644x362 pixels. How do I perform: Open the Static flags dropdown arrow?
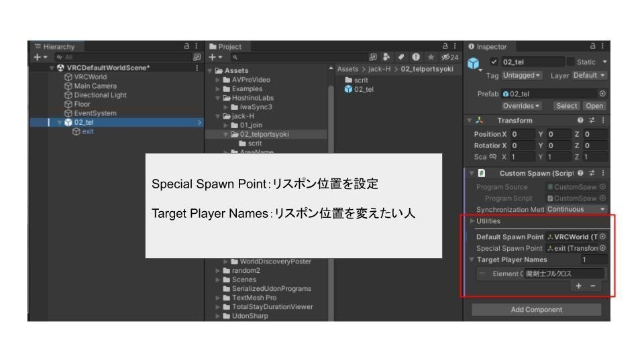[604, 62]
